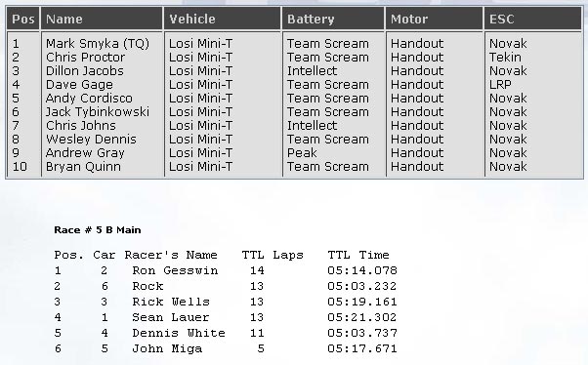Select the TTL Laps column label
Image resolution: width=588 pixels, height=365 pixels.
(x=273, y=255)
